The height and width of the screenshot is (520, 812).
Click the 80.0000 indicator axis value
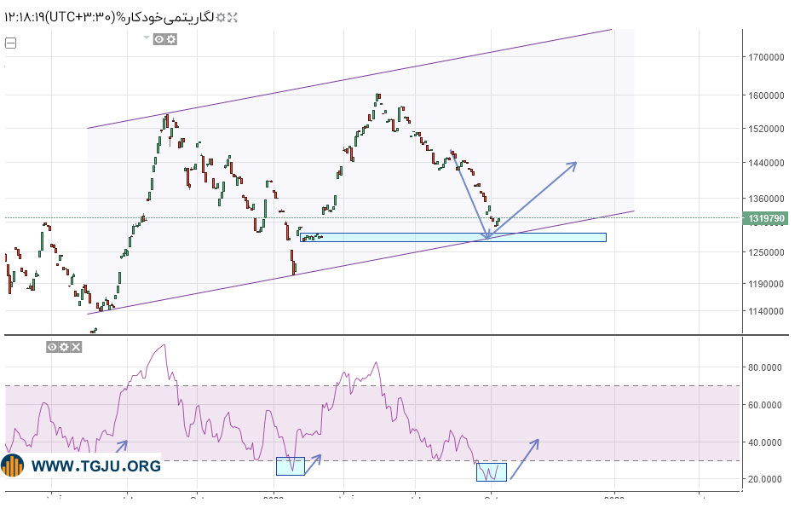(x=765, y=367)
